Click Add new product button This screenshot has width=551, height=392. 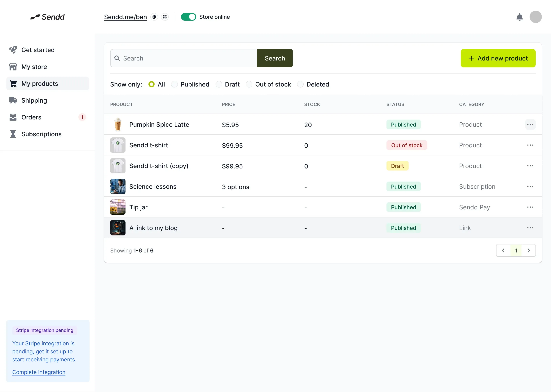[498, 58]
